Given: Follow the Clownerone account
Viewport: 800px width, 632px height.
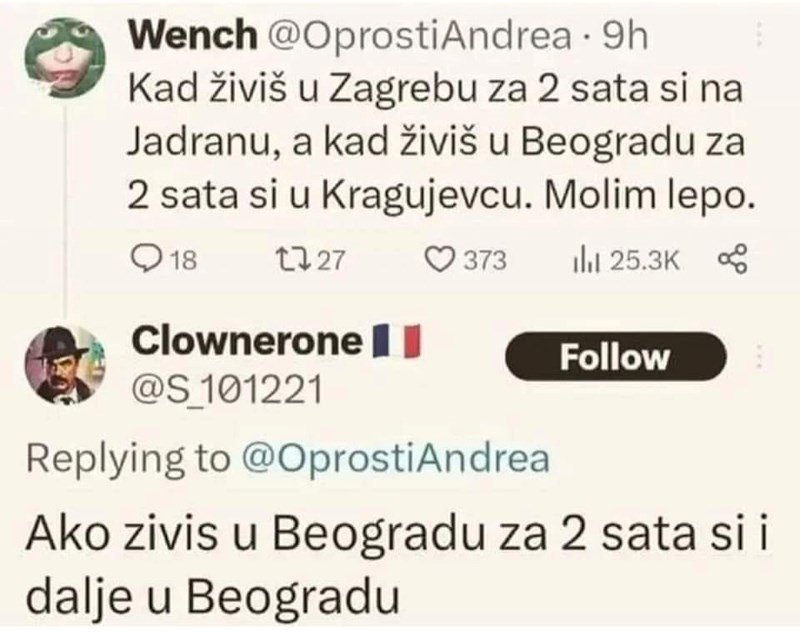Looking at the screenshot, I should (615, 356).
